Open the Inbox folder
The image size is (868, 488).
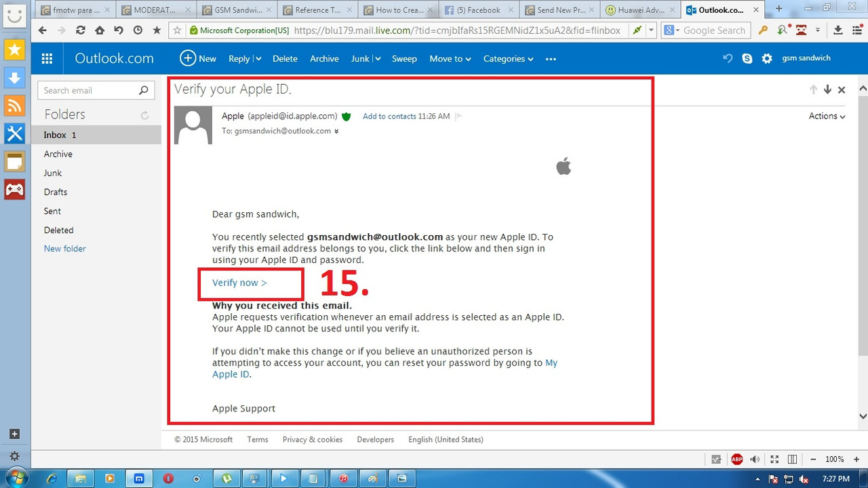96,135
